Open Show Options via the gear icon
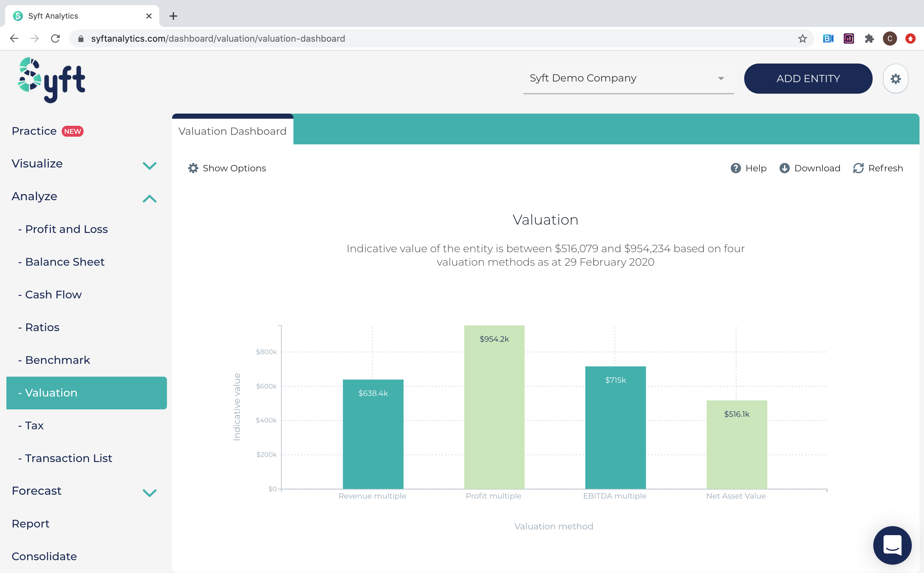The image size is (924, 573). point(193,168)
